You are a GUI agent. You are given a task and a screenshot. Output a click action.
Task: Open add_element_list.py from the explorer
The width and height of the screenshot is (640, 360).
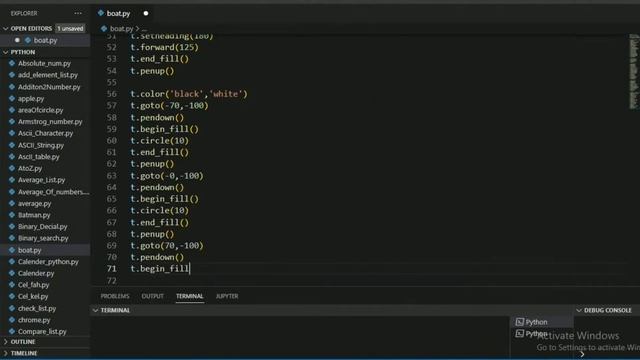48,75
